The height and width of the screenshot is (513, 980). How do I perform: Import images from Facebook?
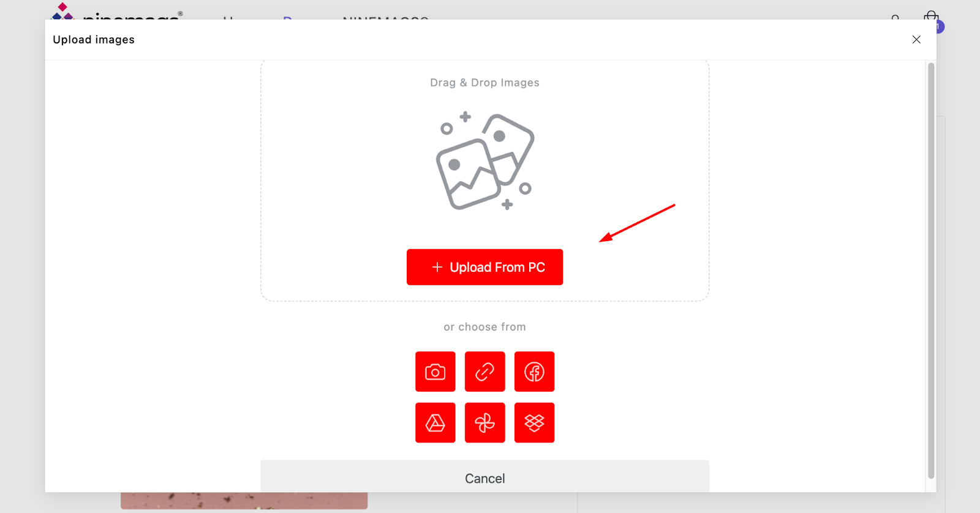coord(534,372)
